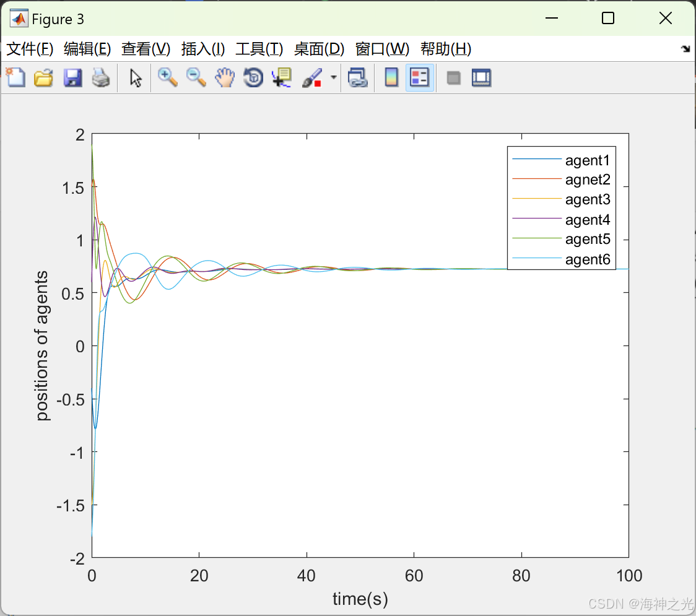Select the Pan hand tool

(225, 77)
